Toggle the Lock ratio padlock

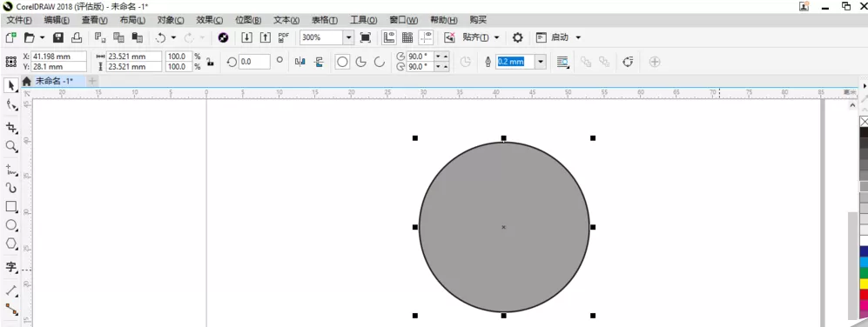[x=211, y=62]
